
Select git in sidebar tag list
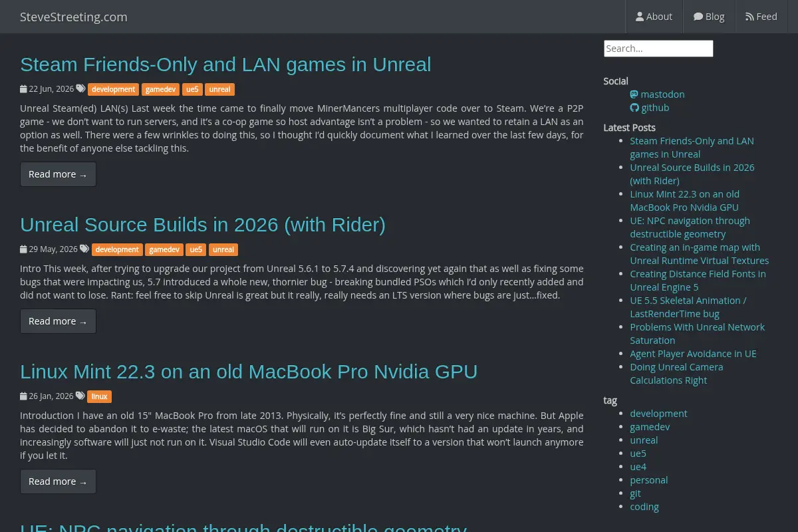[636, 493]
